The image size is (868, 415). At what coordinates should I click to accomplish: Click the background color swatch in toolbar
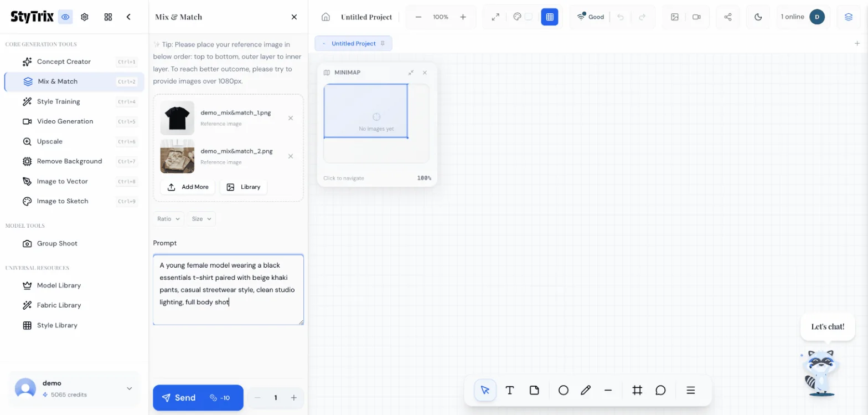pyautogui.click(x=529, y=17)
